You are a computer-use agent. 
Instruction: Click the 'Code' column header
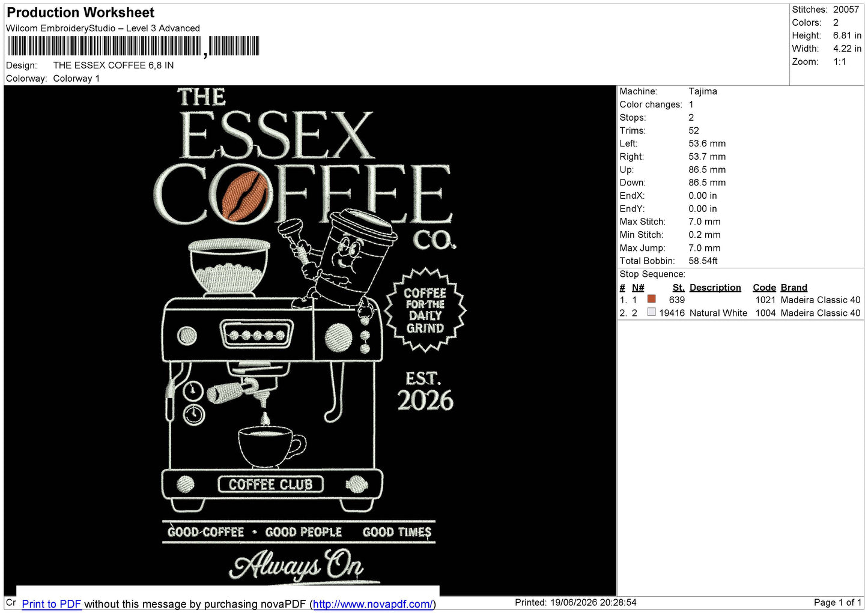pyautogui.click(x=765, y=288)
